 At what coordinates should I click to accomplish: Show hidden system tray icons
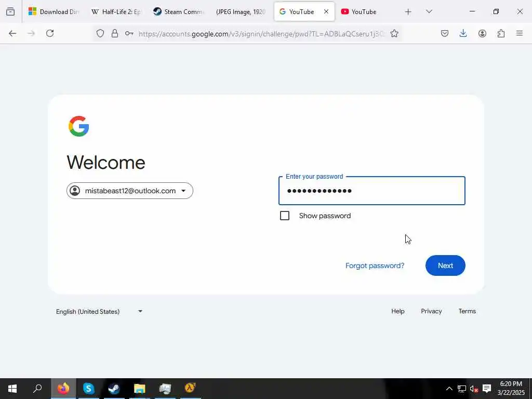coord(449,389)
